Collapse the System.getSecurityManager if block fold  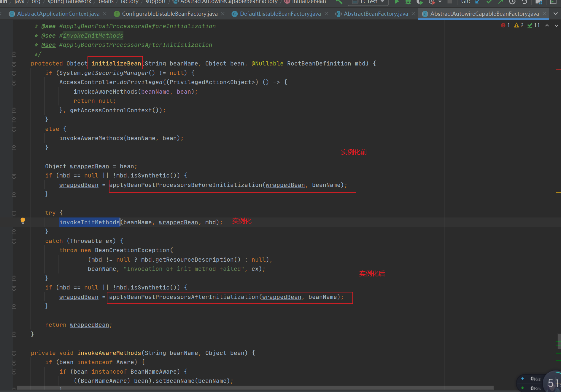pos(14,73)
